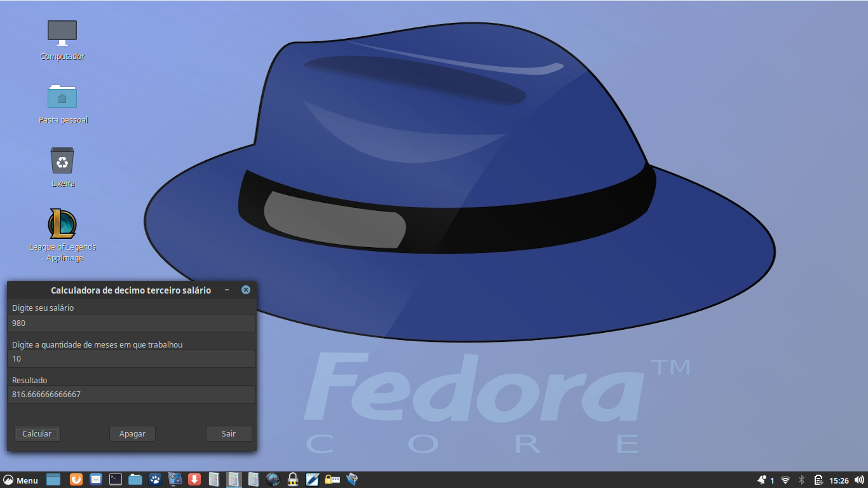Click the 'Digite a quantidade de meses' label

pos(97,344)
